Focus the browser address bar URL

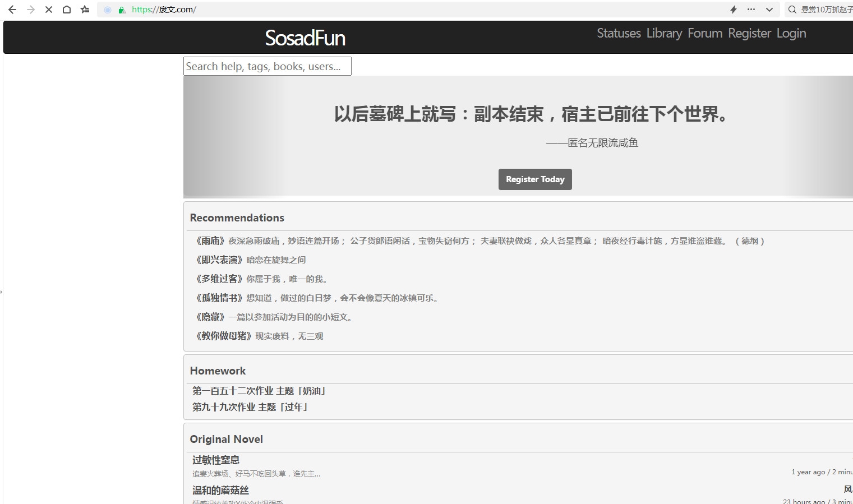pos(164,10)
